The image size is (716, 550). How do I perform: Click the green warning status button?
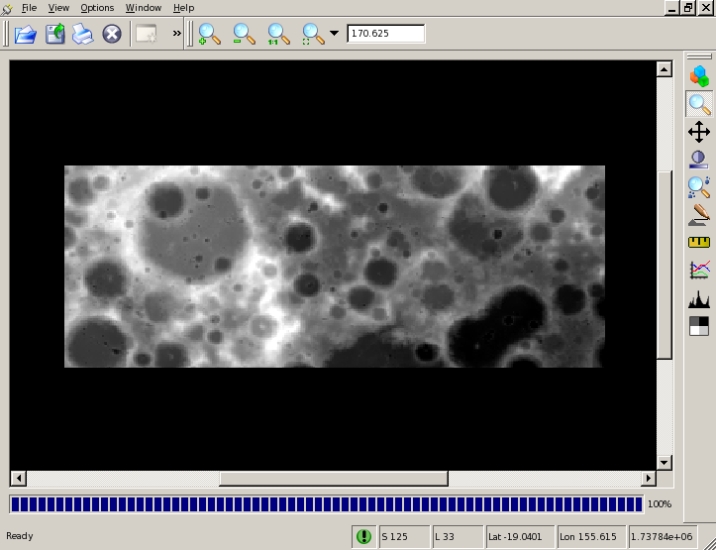pyautogui.click(x=363, y=537)
